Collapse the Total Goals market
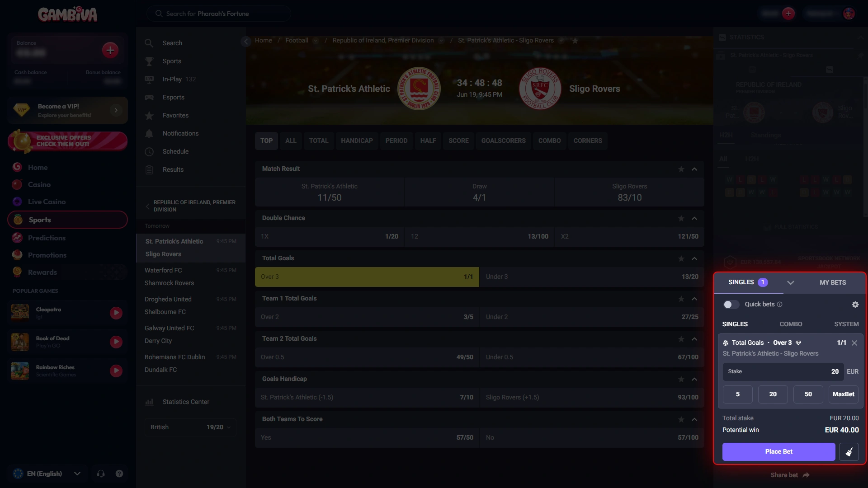 (x=694, y=258)
